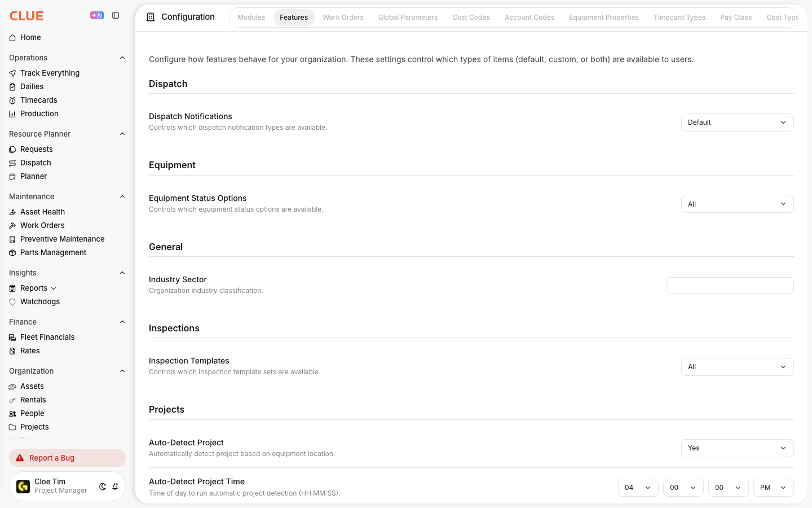Toggle dark mode moon icon
The height and width of the screenshot is (508, 812).
point(103,487)
